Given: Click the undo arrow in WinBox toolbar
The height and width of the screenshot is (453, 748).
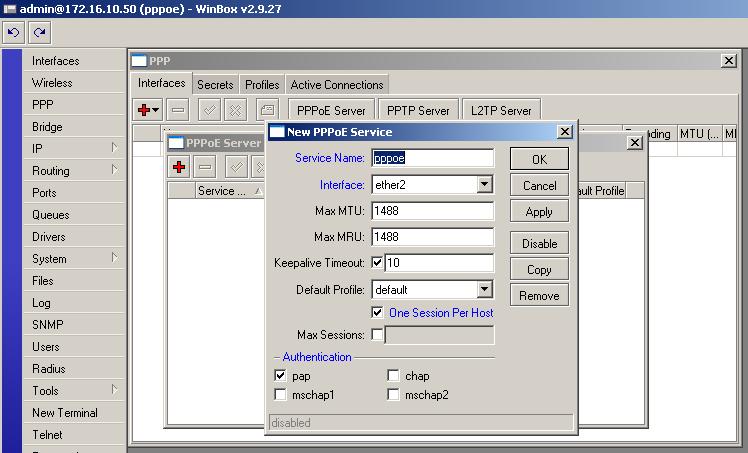Looking at the screenshot, I should pos(15,32).
